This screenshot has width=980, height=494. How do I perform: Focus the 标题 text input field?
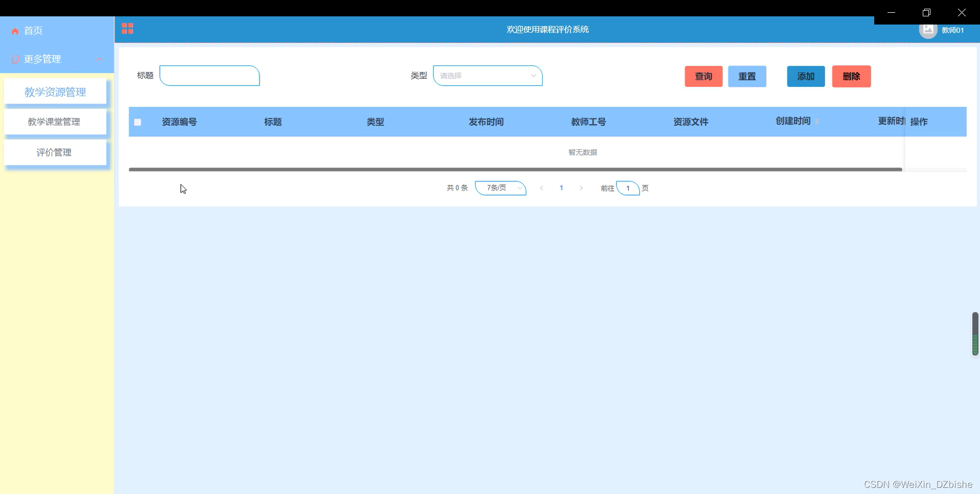tap(209, 76)
